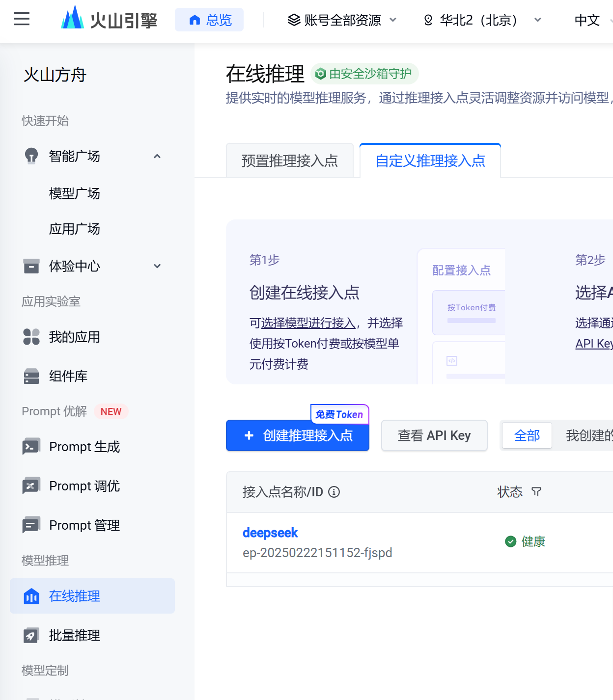Image resolution: width=613 pixels, height=700 pixels.
Task: Open 应用广场 in sidebar
Action: 74,229
